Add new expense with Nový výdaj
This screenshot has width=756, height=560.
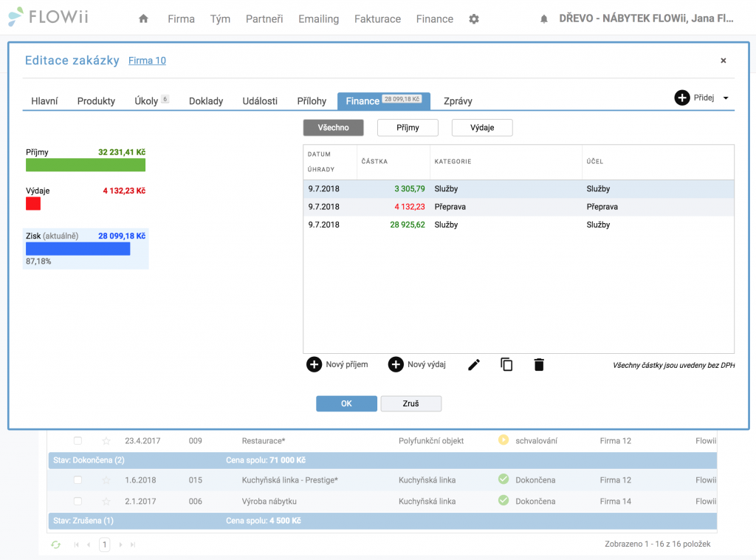pos(417,364)
